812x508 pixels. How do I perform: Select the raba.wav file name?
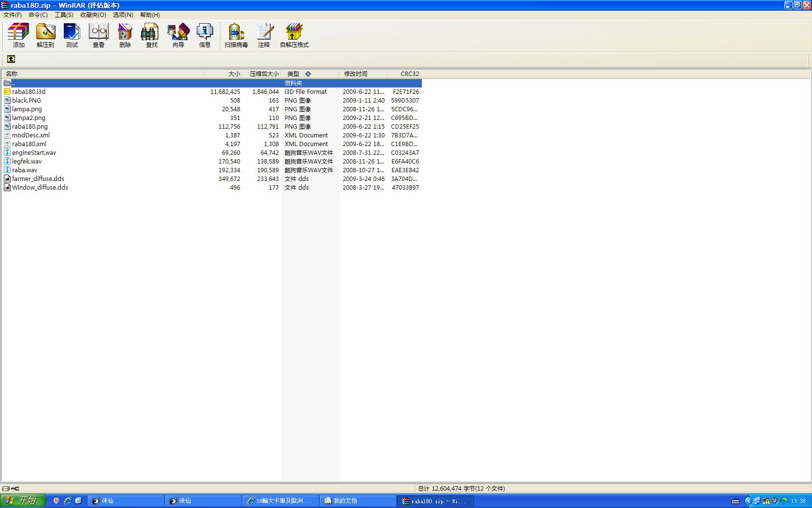(25, 170)
